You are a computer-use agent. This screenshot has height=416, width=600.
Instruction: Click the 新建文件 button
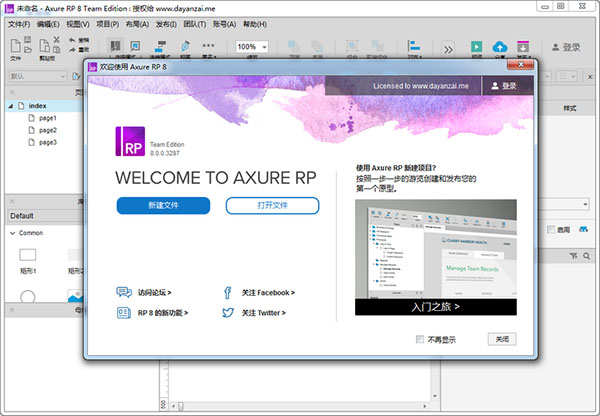[163, 205]
